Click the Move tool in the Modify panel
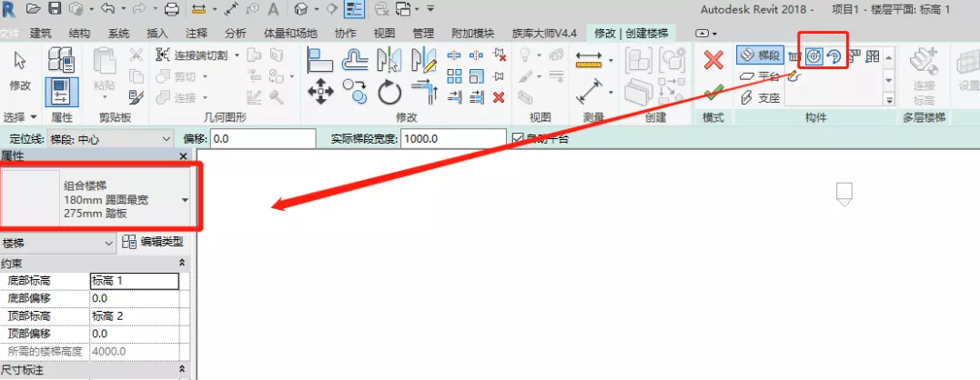This screenshot has width=980, height=380. pyautogui.click(x=319, y=90)
